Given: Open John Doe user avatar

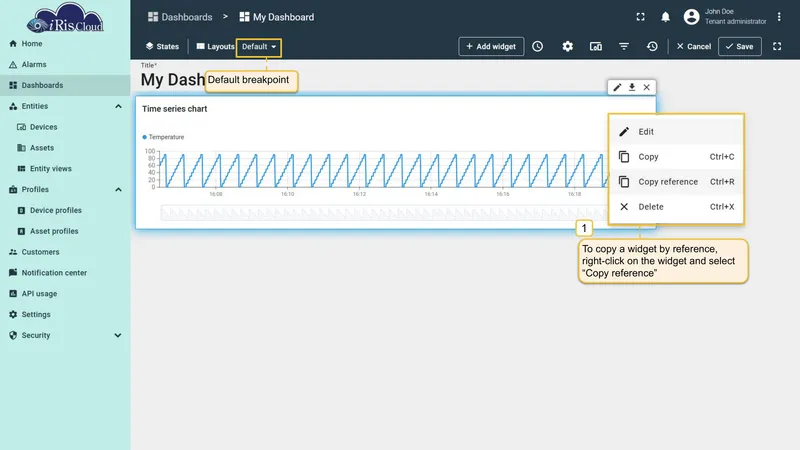Looking at the screenshot, I should [x=691, y=17].
